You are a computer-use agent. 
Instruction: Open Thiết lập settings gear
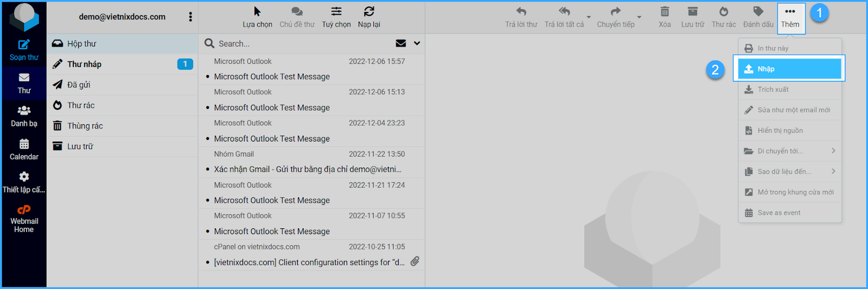click(24, 183)
